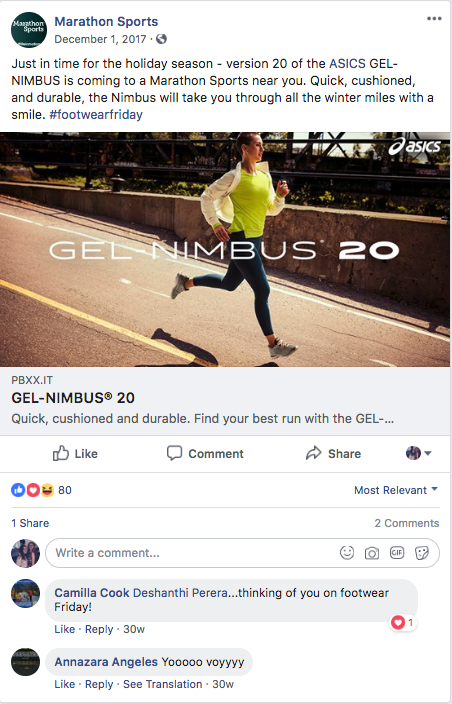
Task: Open the profile switcher dropdown beside Share
Action: (419, 453)
